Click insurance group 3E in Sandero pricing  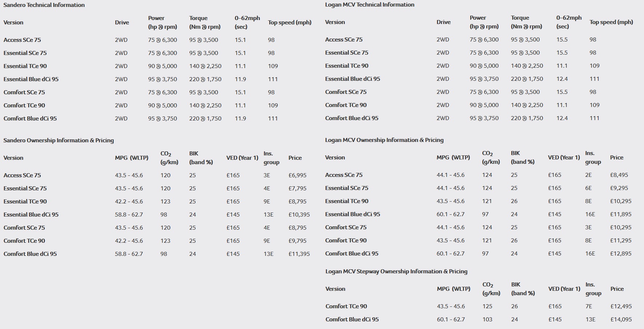267,175
